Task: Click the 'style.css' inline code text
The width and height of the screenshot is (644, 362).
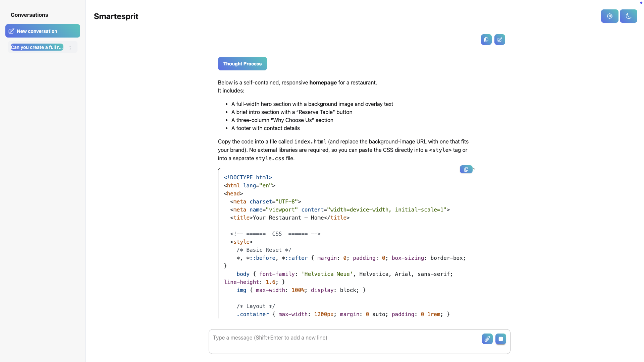Action: [x=270, y=158]
